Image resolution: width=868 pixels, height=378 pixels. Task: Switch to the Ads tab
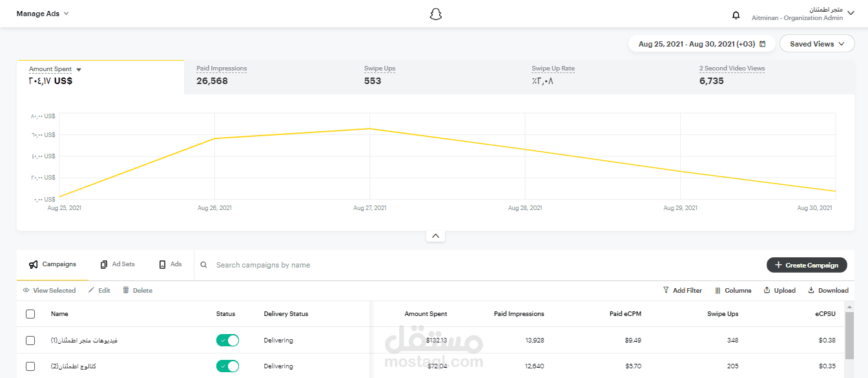click(x=170, y=264)
